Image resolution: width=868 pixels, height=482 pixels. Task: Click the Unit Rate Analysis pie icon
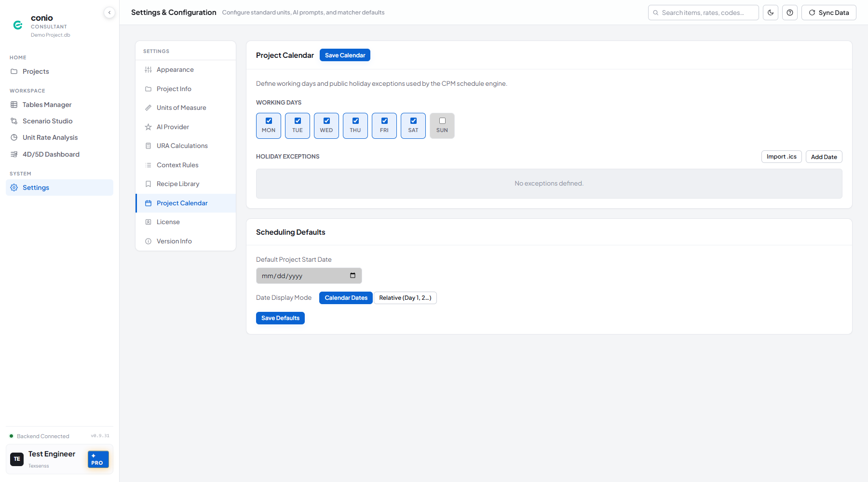14,137
